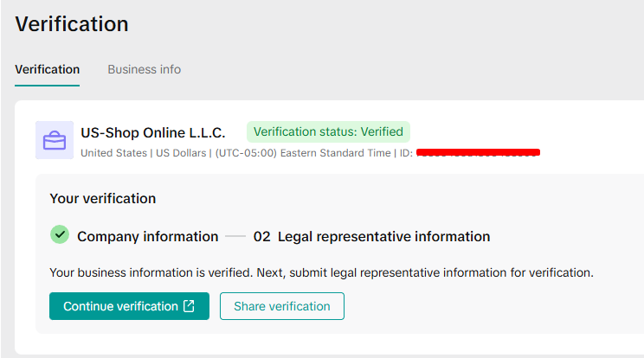Click the Your verification section heading
This screenshot has width=644, height=358.
102,198
